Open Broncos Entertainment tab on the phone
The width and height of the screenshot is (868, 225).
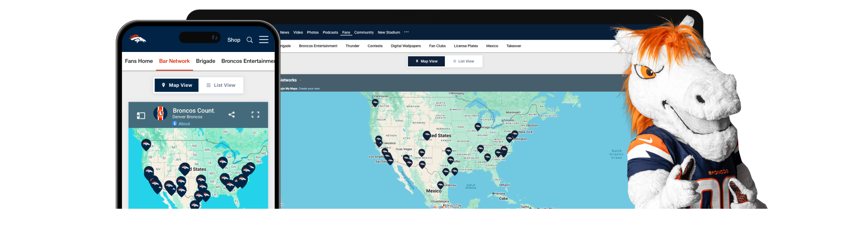[x=248, y=61]
